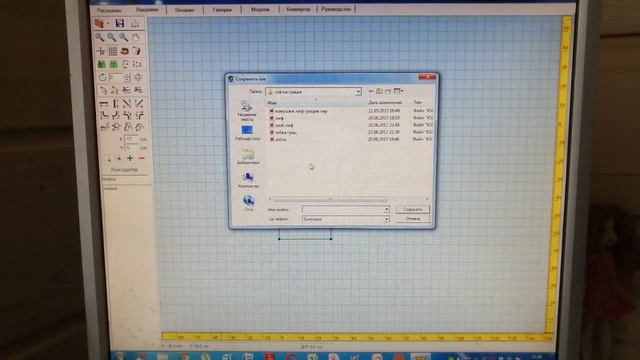
Task: Click the Тип column header
Action: pos(417,102)
